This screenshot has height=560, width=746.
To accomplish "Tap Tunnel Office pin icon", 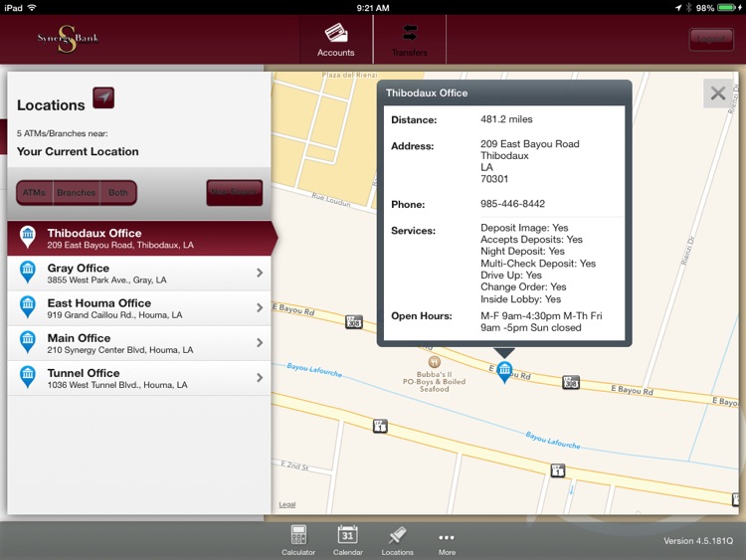I will pyautogui.click(x=28, y=377).
